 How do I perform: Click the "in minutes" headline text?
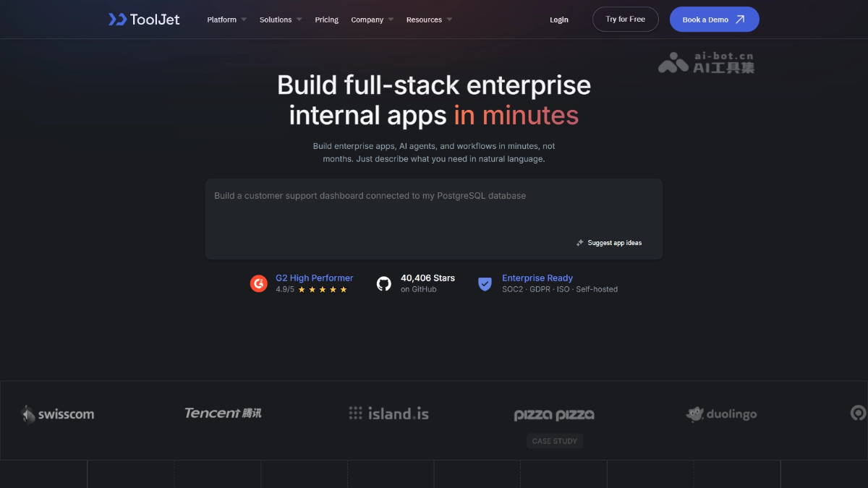(x=516, y=116)
